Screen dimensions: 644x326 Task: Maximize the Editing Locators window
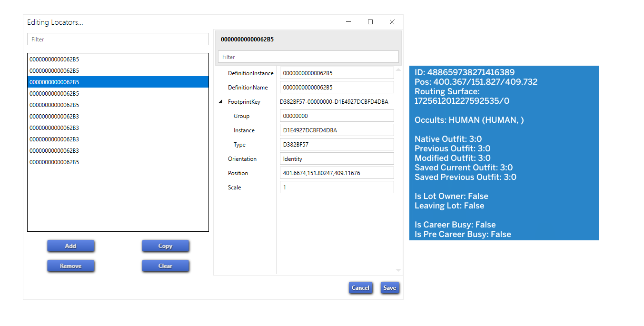click(370, 22)
